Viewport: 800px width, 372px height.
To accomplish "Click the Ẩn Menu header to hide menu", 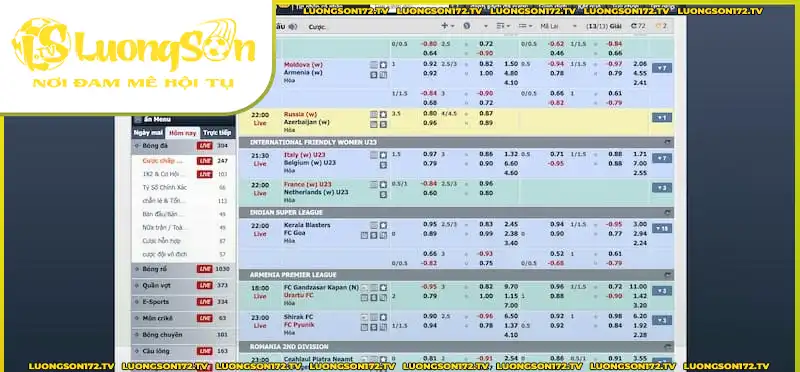I will coord(183,119).
